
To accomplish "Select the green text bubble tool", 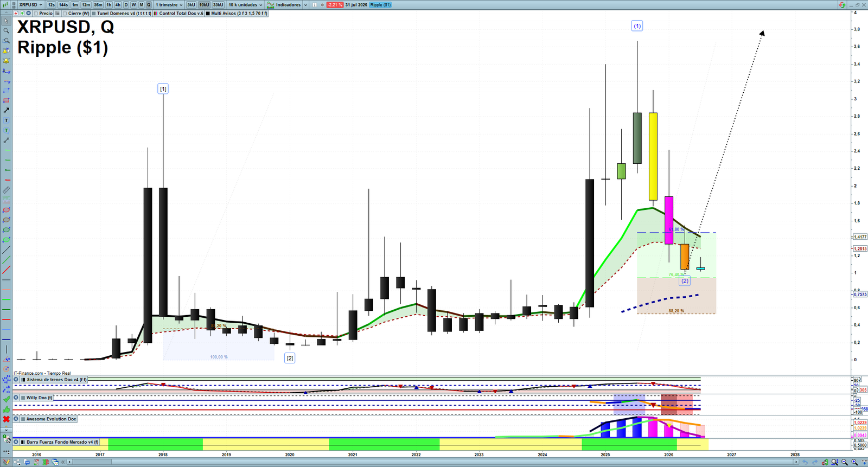I will click(x=6, y=130).
